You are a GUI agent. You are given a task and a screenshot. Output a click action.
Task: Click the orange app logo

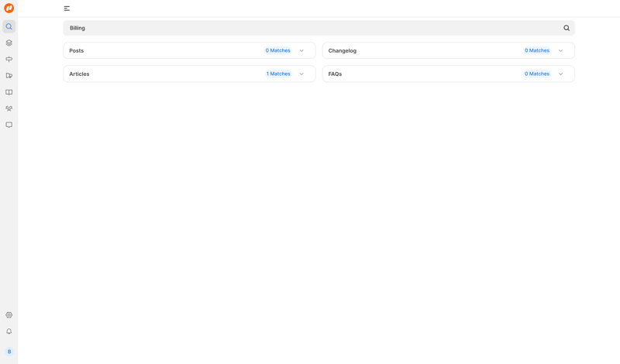coord(9,8)
